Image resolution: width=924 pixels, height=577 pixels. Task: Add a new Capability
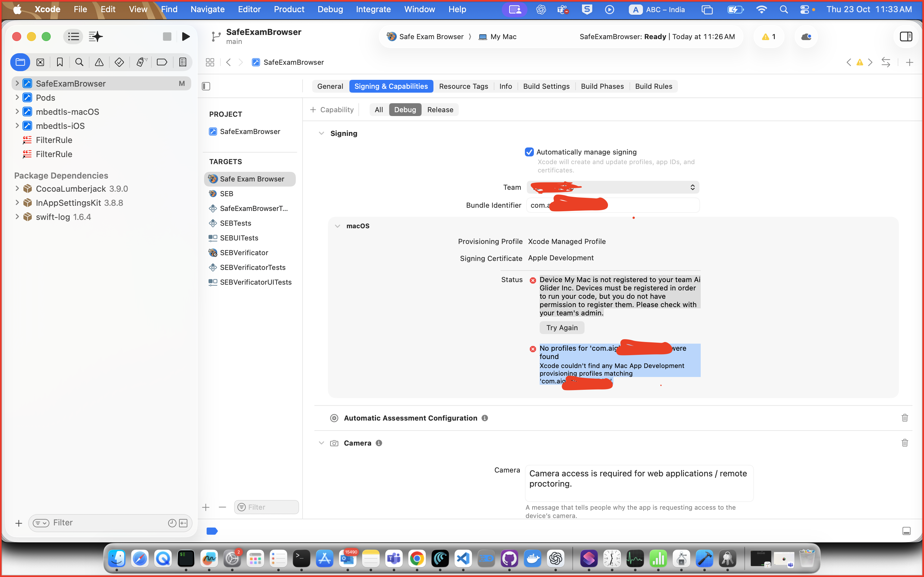coord(331,110)
